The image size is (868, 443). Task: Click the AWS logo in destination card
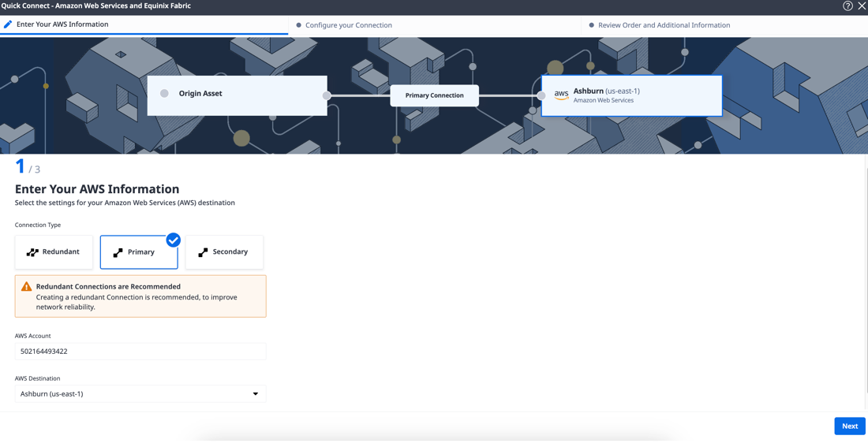(x=561, y=95)
